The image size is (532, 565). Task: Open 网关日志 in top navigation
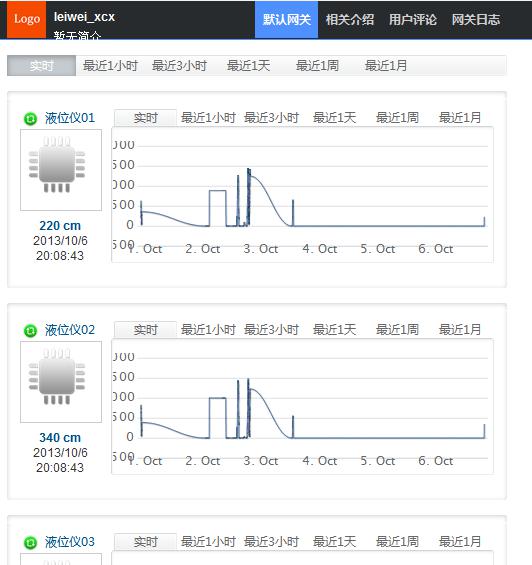(476, 19)
